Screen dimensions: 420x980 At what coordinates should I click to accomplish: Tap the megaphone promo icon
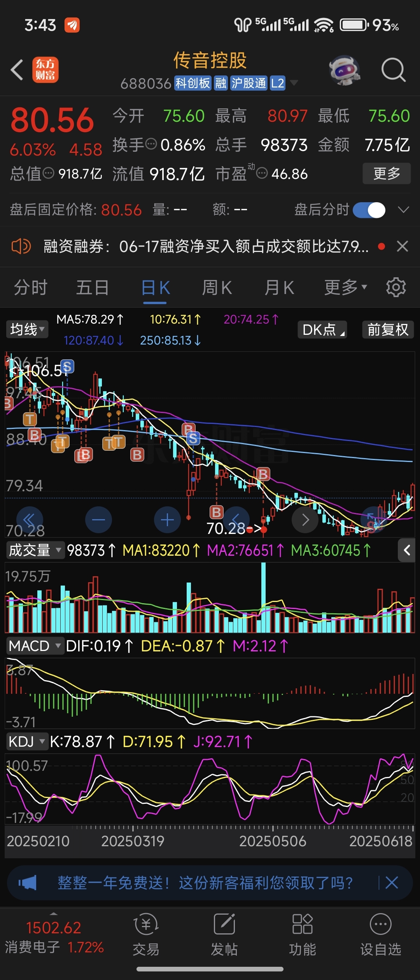point(28,883)
